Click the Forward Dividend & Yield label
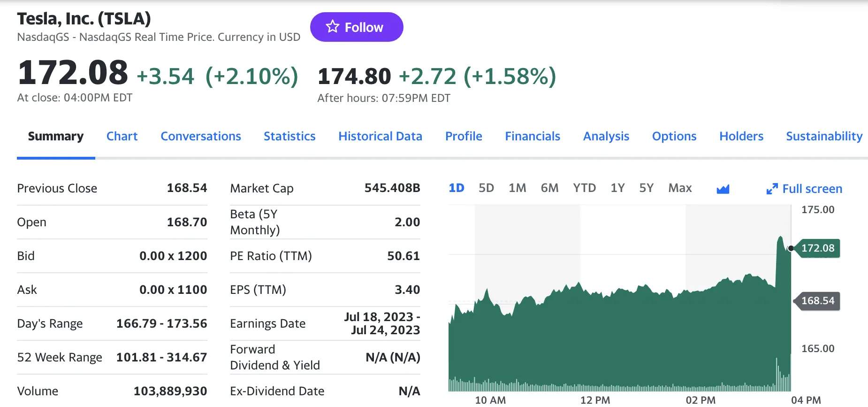Image resolution: width=868 pixels, height=407 pixels. [275, 357]
